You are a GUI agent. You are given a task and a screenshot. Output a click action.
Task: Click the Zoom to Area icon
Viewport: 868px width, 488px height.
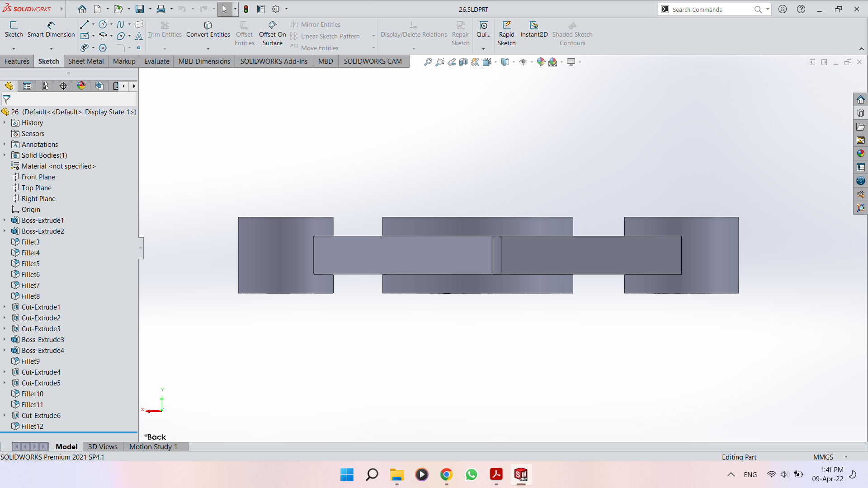pyautogui.click(x=439, y=62)
